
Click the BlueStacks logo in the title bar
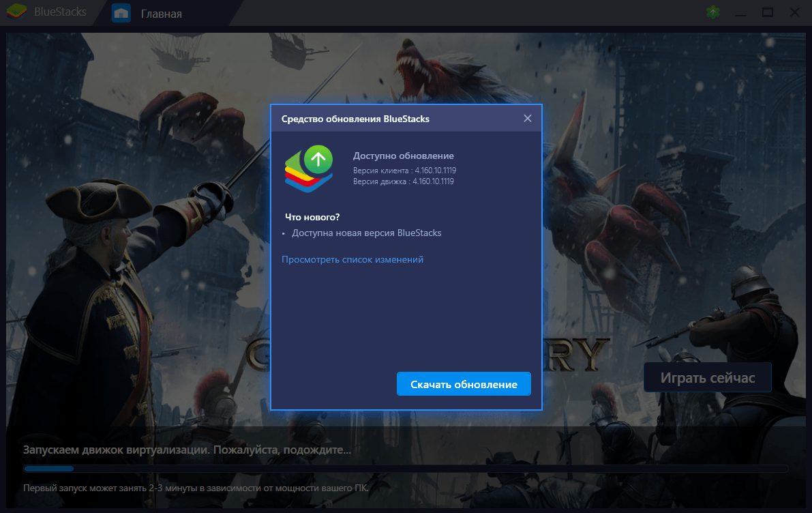16,13
